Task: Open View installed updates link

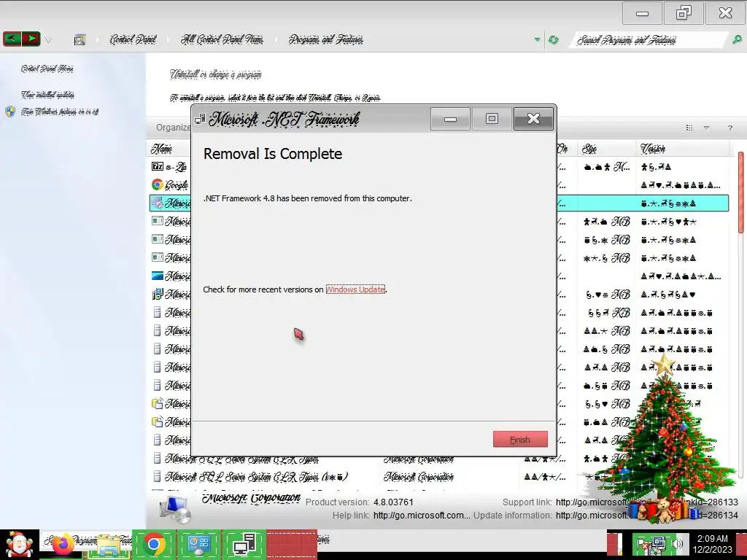Action: pos(47,95)
